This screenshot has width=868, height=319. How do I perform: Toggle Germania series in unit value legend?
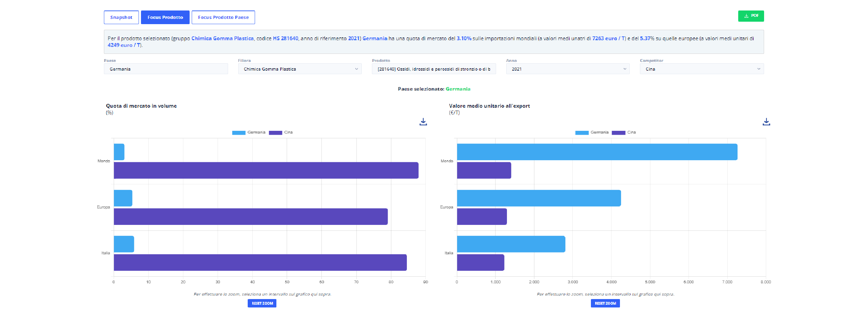point(592,133)
